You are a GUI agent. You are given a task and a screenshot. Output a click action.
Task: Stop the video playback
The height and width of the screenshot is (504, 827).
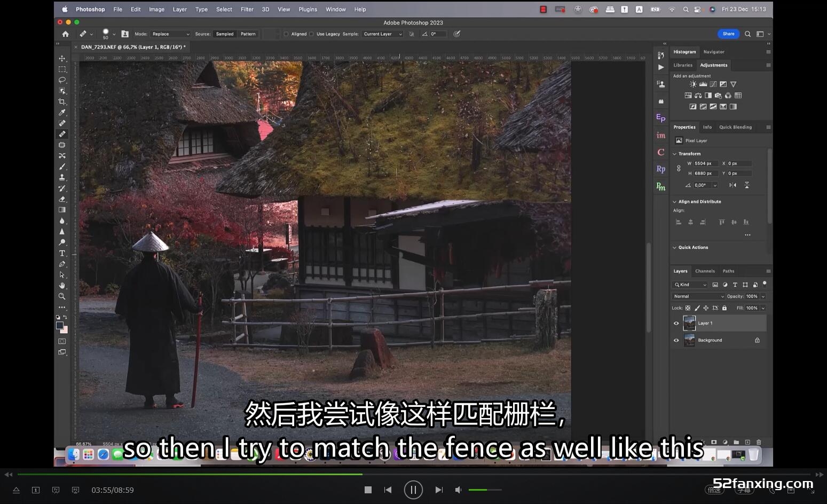(368, 490)
